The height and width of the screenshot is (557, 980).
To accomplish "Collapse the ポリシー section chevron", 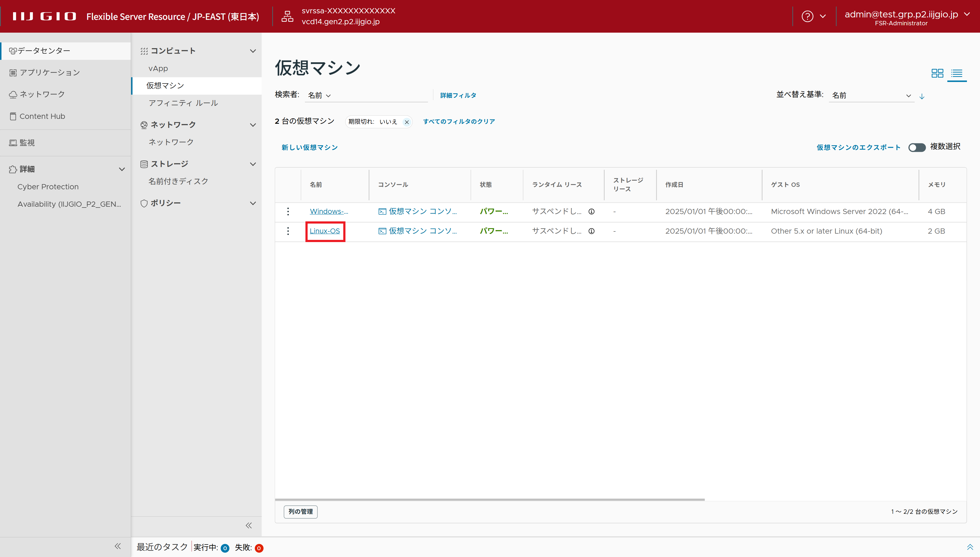I will (x=253, y=203).
